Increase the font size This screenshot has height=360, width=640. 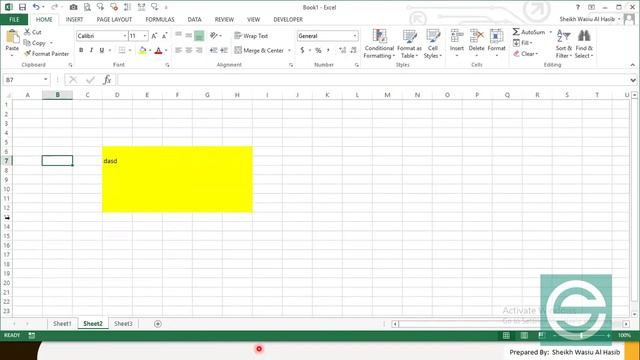(154, 36)
